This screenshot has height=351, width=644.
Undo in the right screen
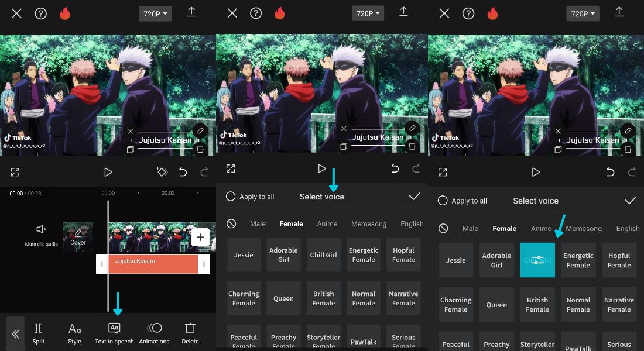click(610, 172)
